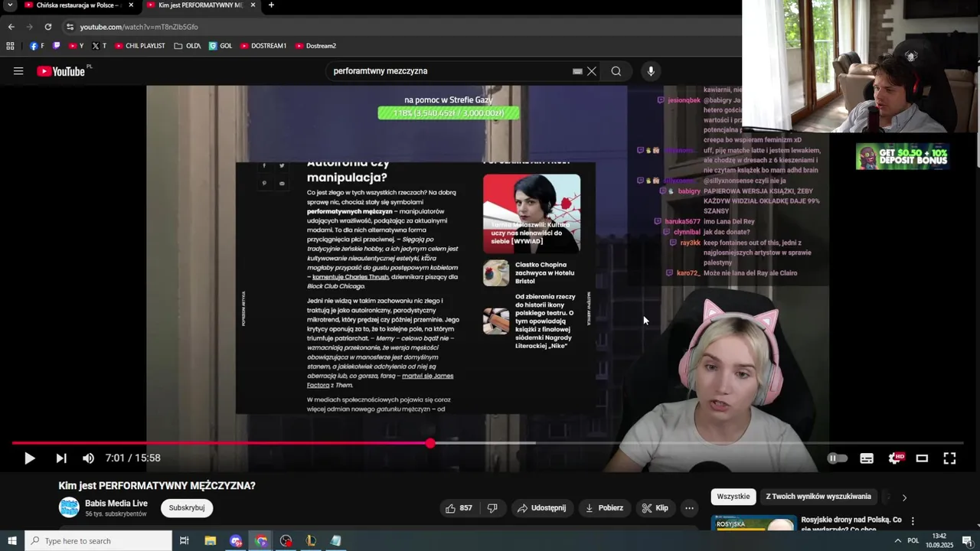The image size is (980, 551).
Task: Show hidden system tray icons
Action: (x=898, y=541)
